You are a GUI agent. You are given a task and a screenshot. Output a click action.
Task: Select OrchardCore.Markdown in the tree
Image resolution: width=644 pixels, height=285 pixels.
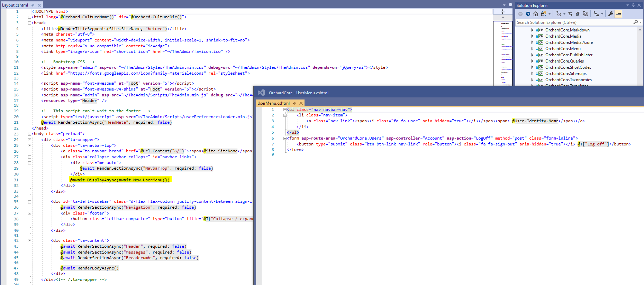(x=568, y=30)
